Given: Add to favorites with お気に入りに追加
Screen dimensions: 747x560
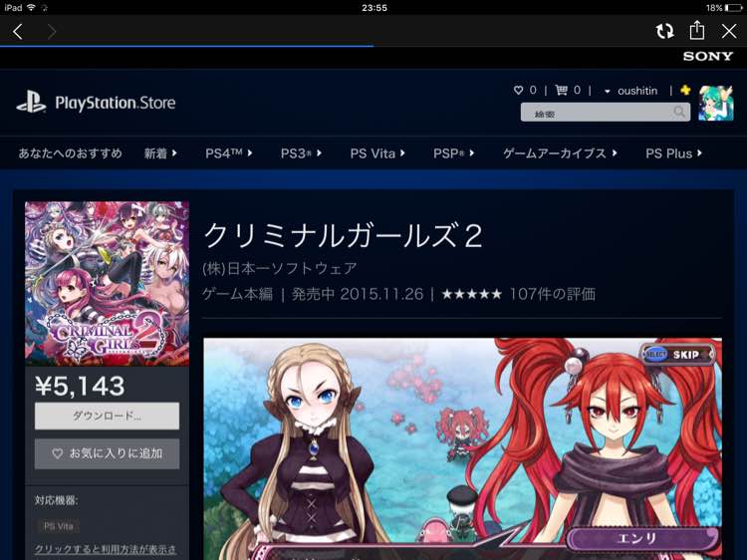Looking at the screenshot, I should tap(107, 453).
